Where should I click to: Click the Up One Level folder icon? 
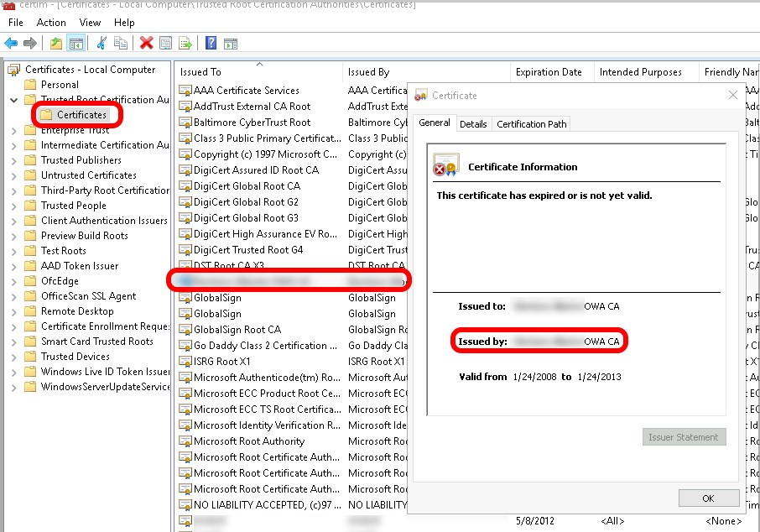coord(56,42)
